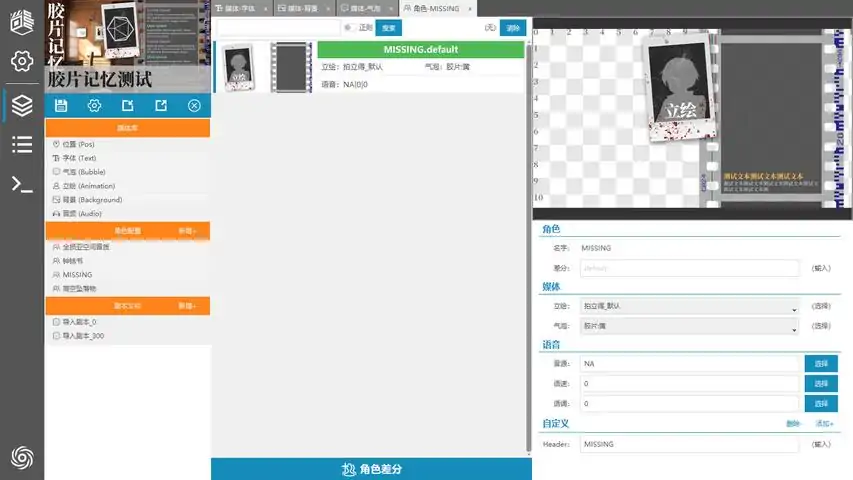Open the 立绘 dropdown showing 拍立得_默认
This screenshot has height=480, width=853.
click(x=690, y=307)
